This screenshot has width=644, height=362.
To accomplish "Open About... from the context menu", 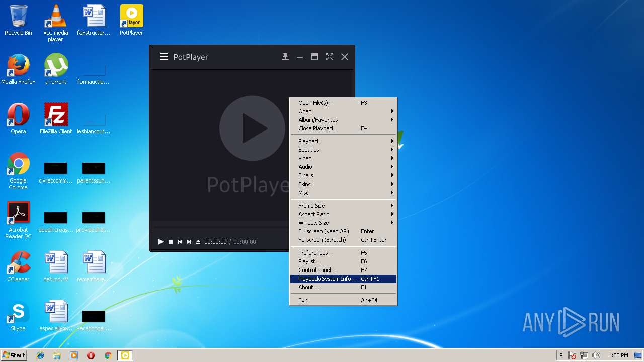I will click(344, 287).
